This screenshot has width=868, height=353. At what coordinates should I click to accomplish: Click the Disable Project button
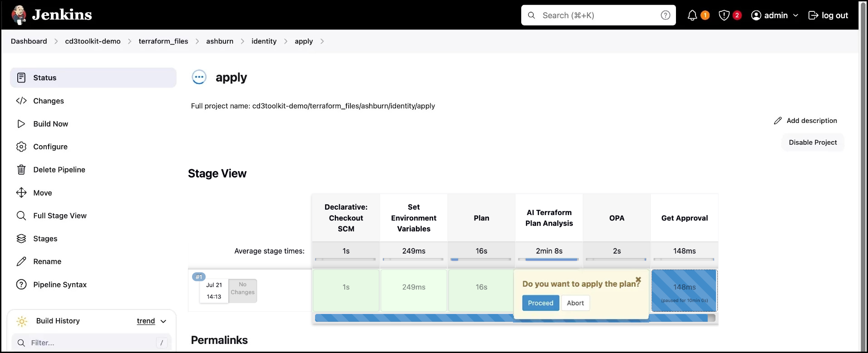pos(813,142)
